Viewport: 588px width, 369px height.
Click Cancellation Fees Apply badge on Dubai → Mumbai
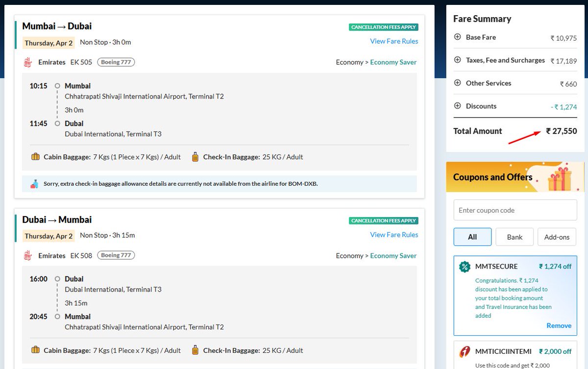click(x=384, y=221)
